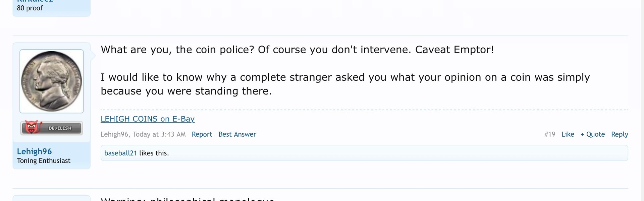Click the Toning Enthusiast user title
Image resolution: width=644 pixels, height=201 pixels.
(x=44, y=161)
